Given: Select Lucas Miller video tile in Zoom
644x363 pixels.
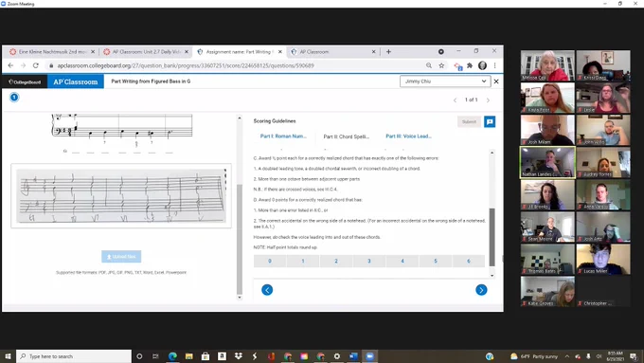Looking at the screenshot, I should [x=603, y=259].
